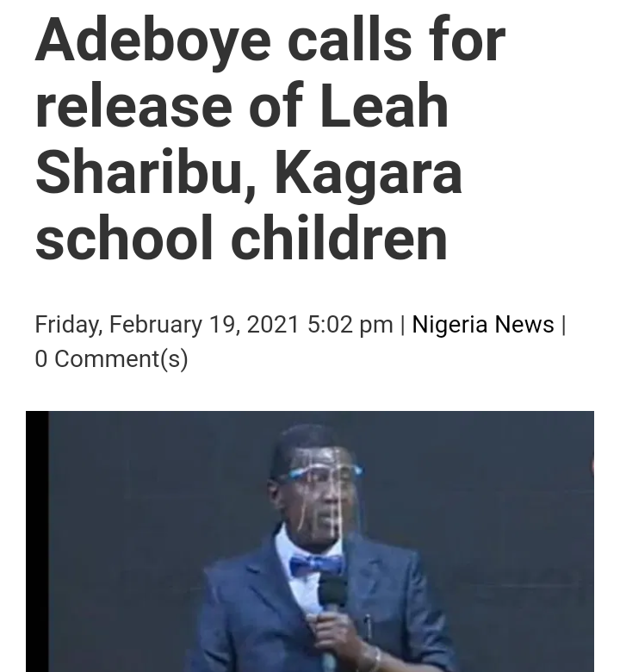Click the wristwatch in the photo
620x672 pixels.
pyautogui.click(x=371, y=657)
